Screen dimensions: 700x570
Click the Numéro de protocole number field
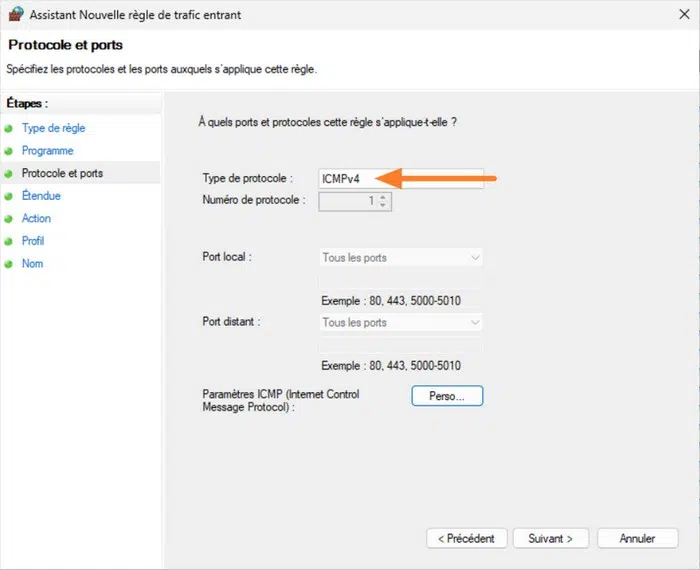tap(348, 201)
